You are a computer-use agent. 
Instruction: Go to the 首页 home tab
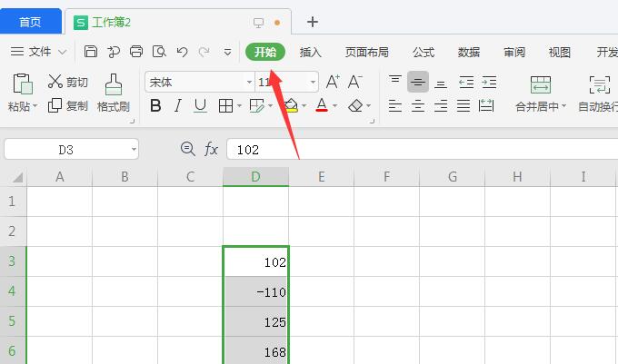point(30,22)
